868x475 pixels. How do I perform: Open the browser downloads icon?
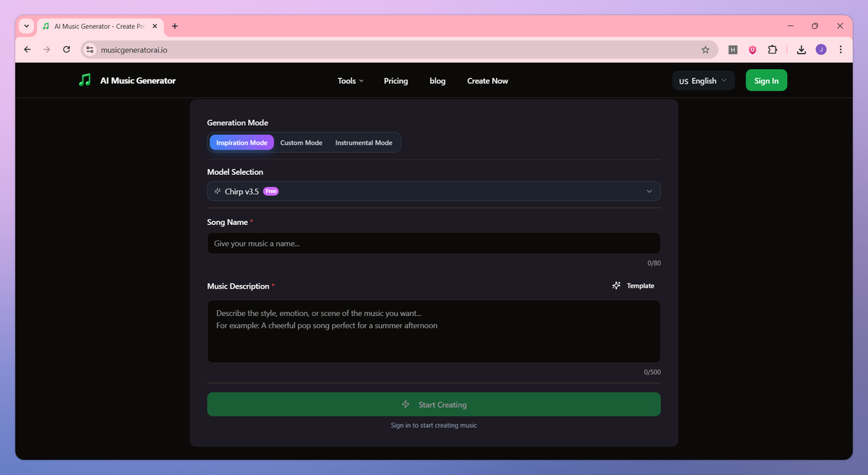tap(801, 50)
